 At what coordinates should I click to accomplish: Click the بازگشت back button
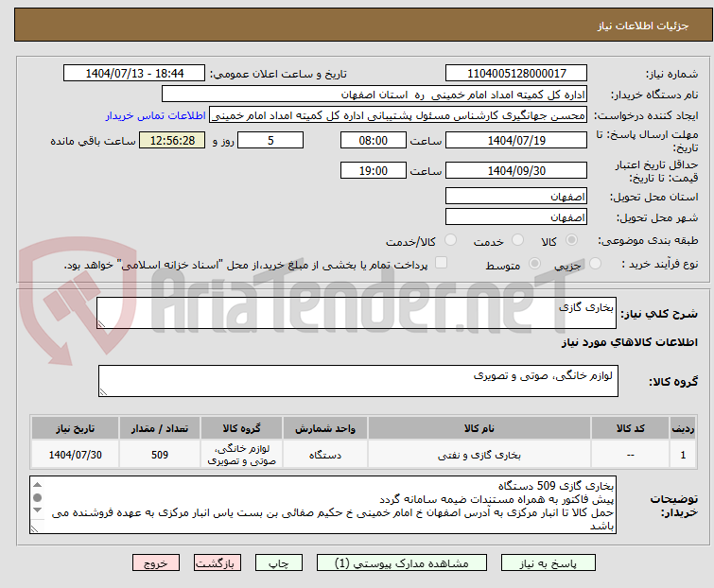[x=218, y=563]
